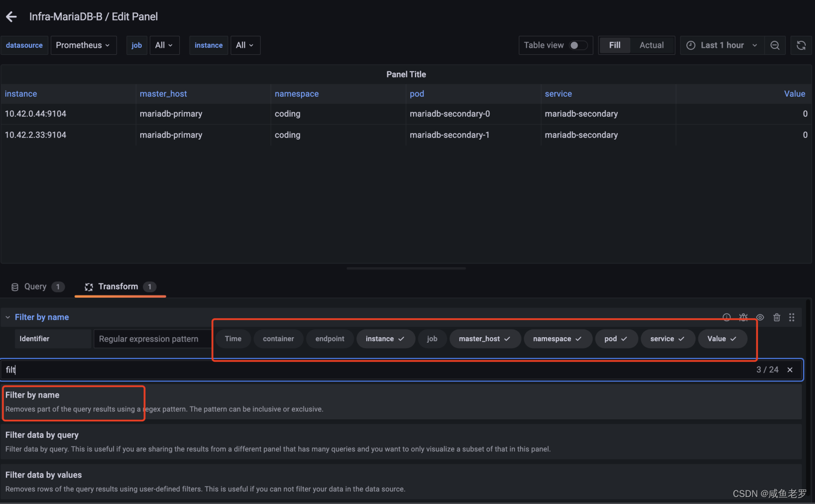Sort by the pod column header
Image resolution: width=815 pixels, height=504 pixels.
coord(417,94)
